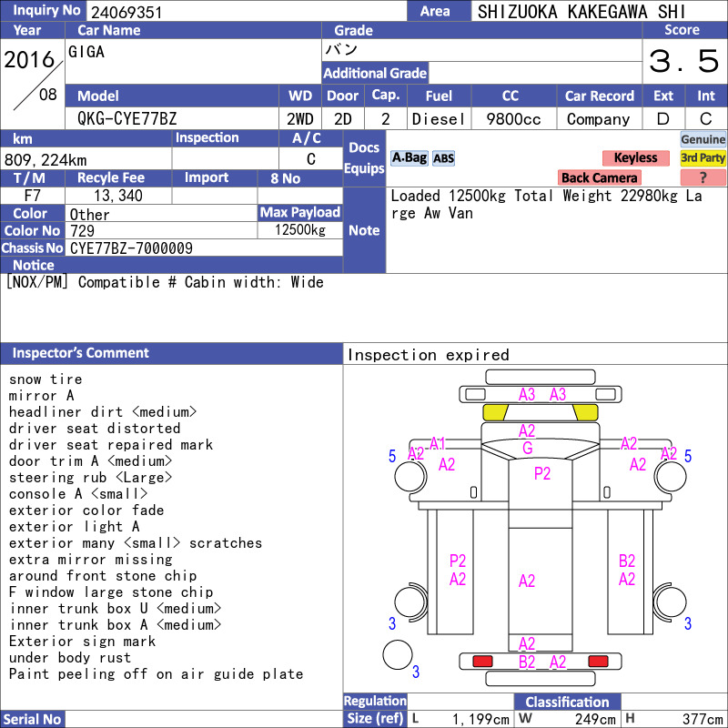Click the red right tail light

598,662
